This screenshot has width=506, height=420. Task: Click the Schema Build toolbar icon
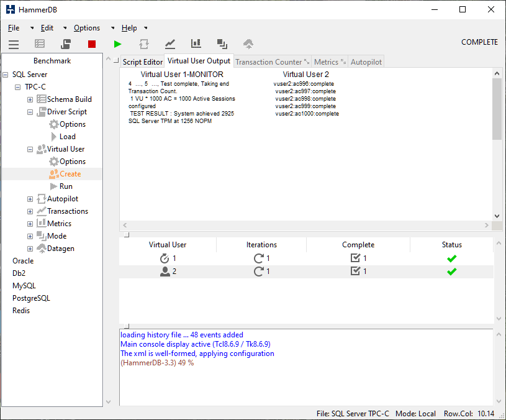pos(40,44)
